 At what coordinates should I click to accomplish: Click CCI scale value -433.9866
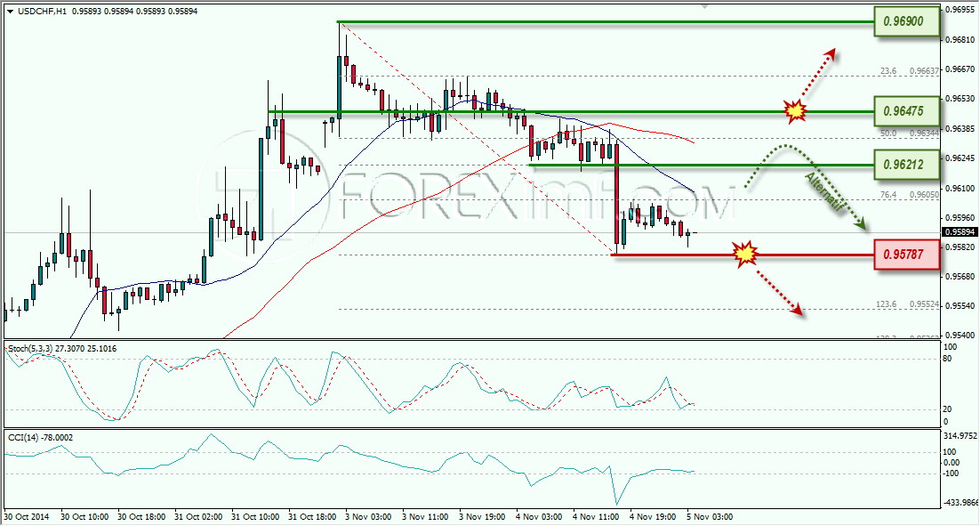(x=960, y=502)
